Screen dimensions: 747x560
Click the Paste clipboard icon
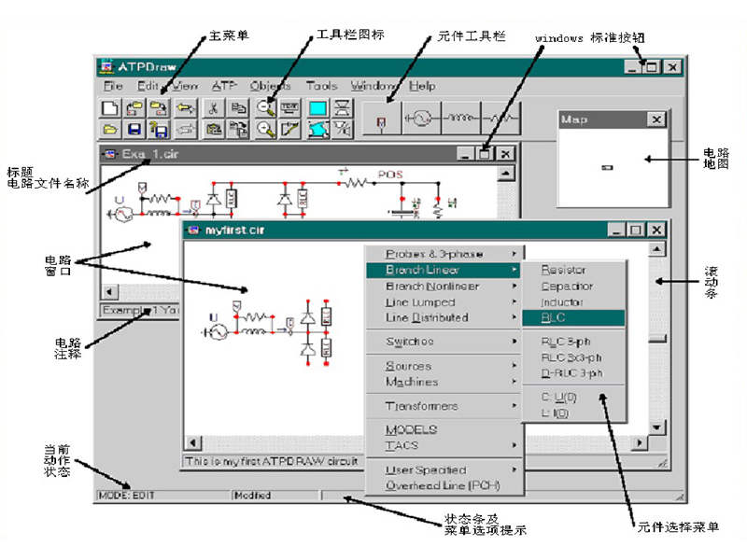point(213,129)
